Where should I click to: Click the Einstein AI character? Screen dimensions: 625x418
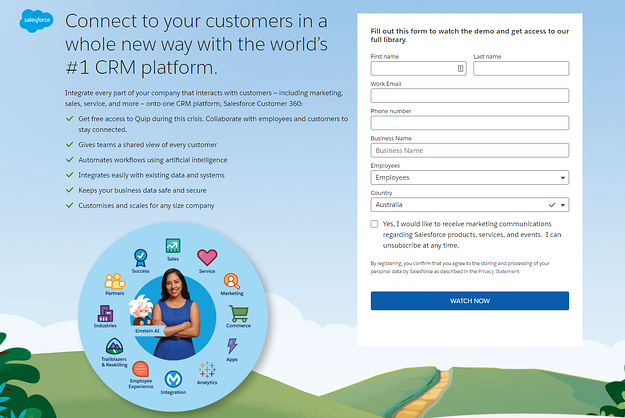(141, 310)
